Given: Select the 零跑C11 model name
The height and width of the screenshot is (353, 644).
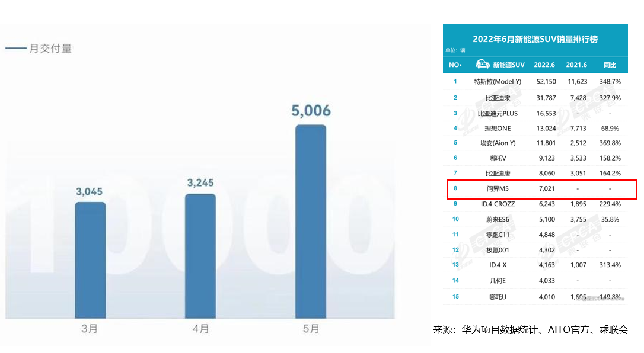Looking at the screenshot, I should 498,235.
